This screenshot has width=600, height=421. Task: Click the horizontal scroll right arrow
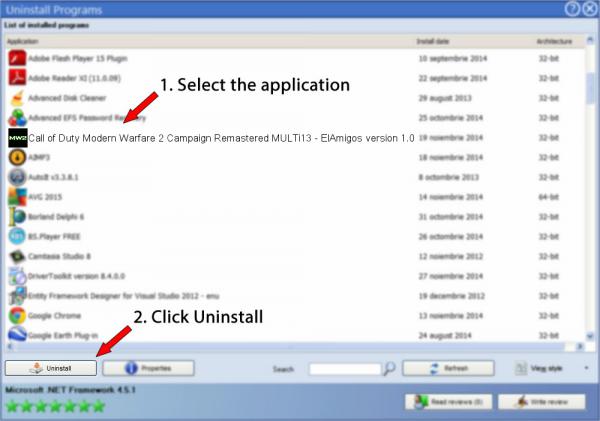click(x=580, y=346)
